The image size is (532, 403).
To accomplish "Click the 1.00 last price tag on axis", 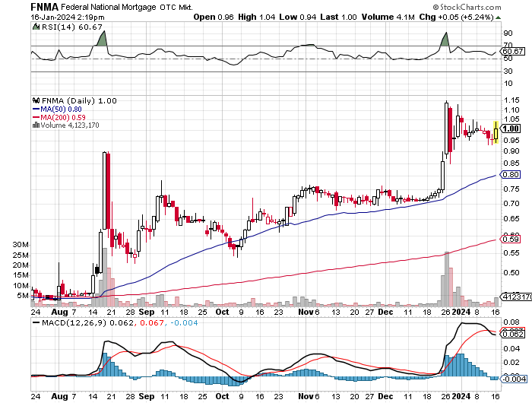I will click(x=511, y=129).
